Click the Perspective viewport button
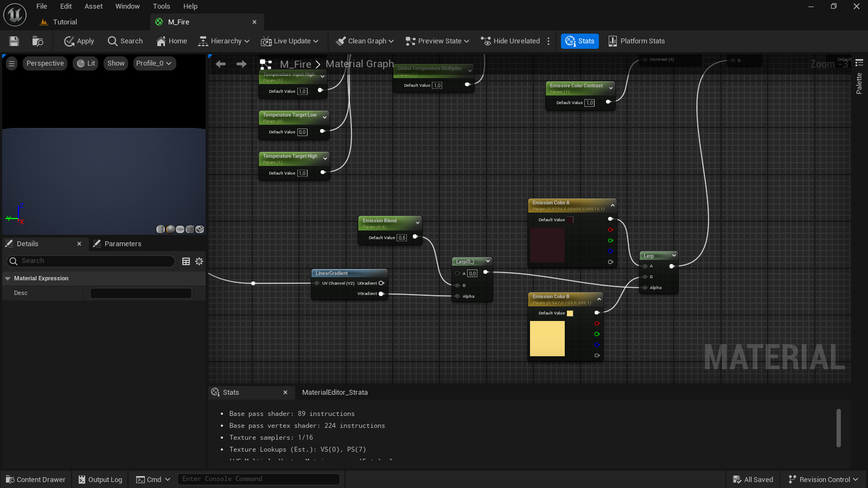 45,63
